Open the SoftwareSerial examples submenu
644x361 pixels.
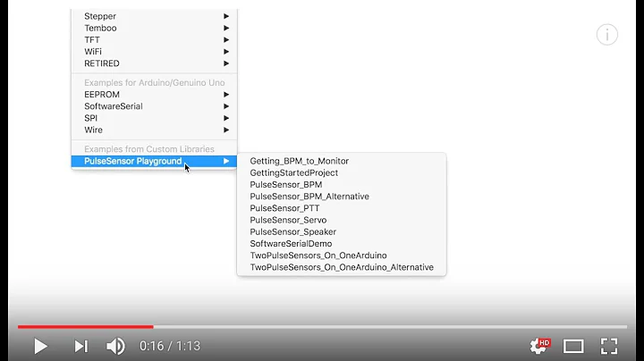tap(155, 106)
